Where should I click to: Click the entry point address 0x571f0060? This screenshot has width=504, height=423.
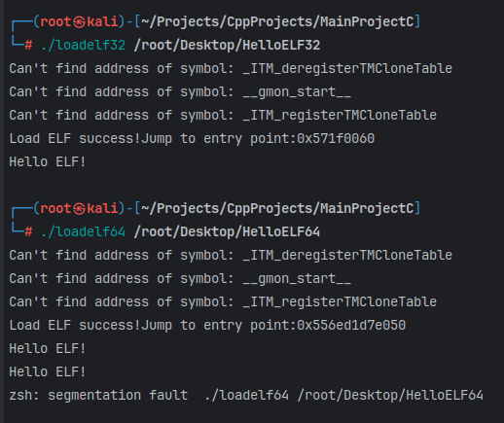tap(336, 138)
